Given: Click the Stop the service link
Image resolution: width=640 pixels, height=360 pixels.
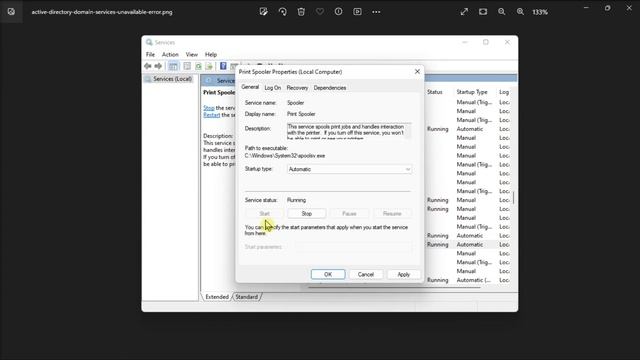Looking at the screenshot, I should [209, 108].
